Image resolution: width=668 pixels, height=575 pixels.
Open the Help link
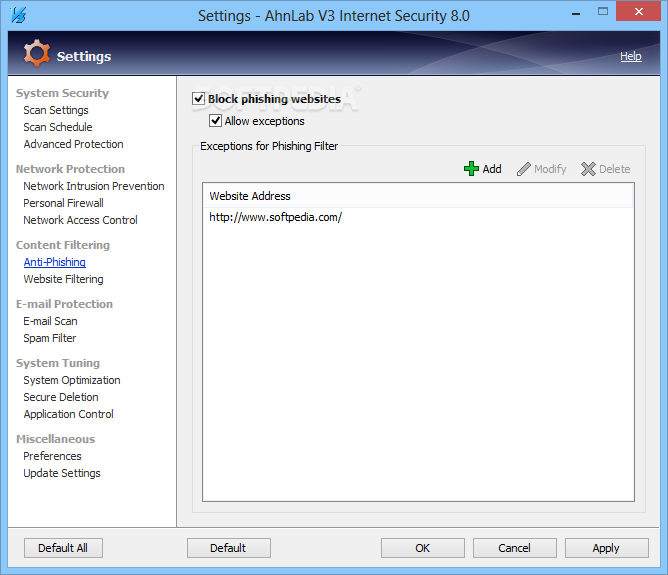point(631,56)
